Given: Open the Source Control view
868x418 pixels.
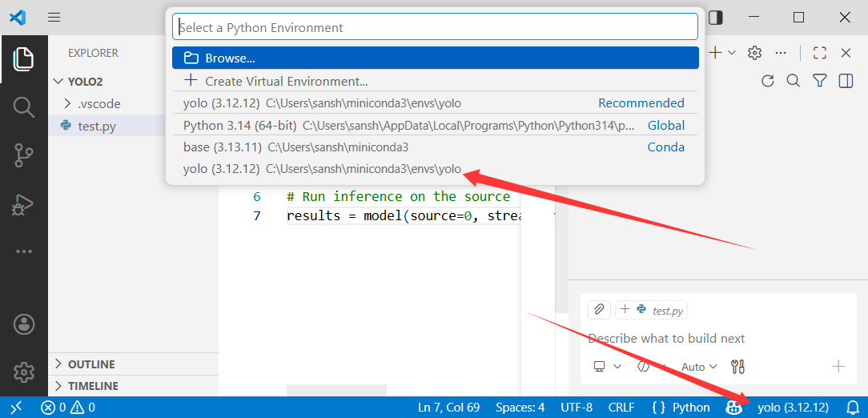Looking at the screenshot, I should coord(24,155).
